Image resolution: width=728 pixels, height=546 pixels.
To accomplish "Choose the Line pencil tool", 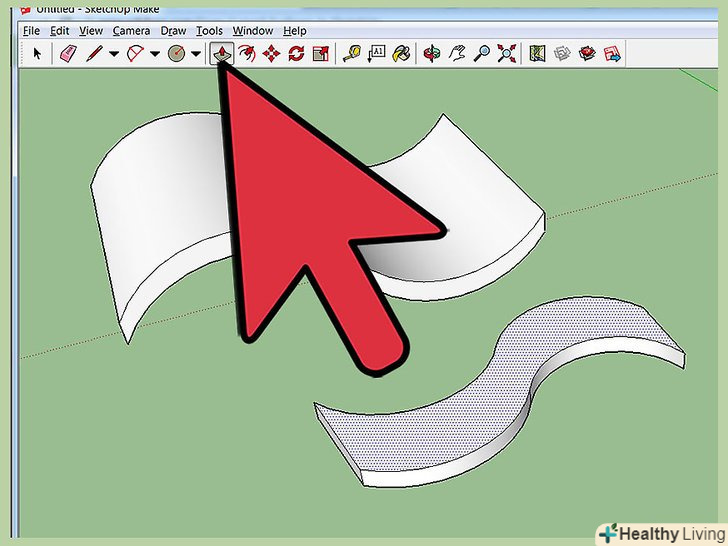I will pyautogui.click(x=94, y=53).
